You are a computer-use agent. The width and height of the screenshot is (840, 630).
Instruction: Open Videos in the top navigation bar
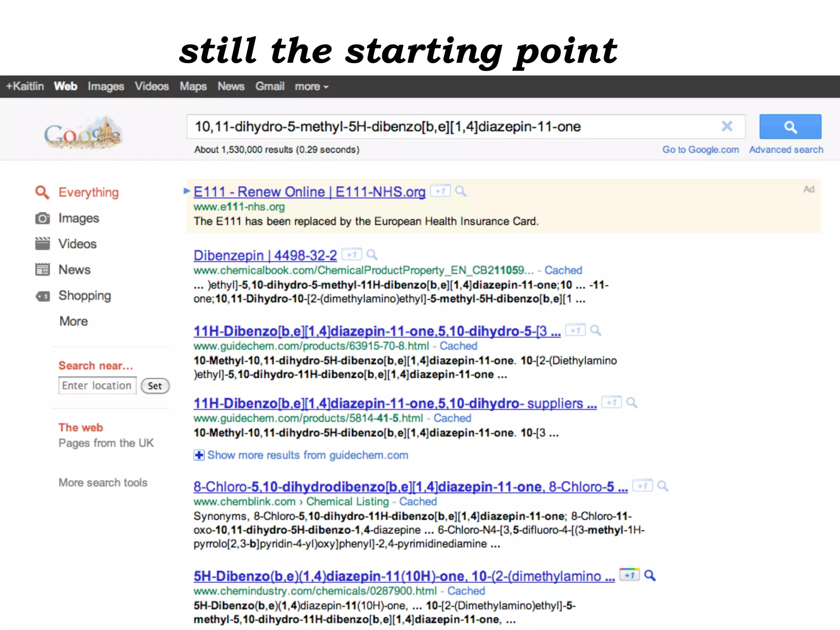[x=152, y=86]
